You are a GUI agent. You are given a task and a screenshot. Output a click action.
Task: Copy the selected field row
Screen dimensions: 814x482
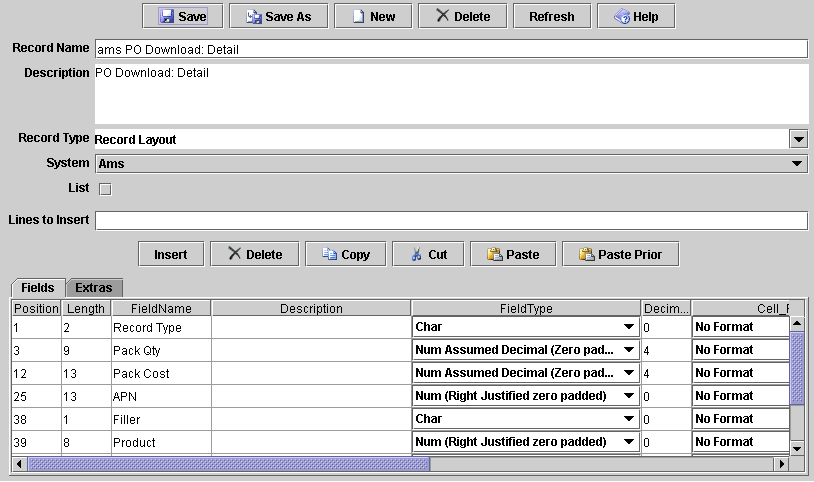[345, 254]
